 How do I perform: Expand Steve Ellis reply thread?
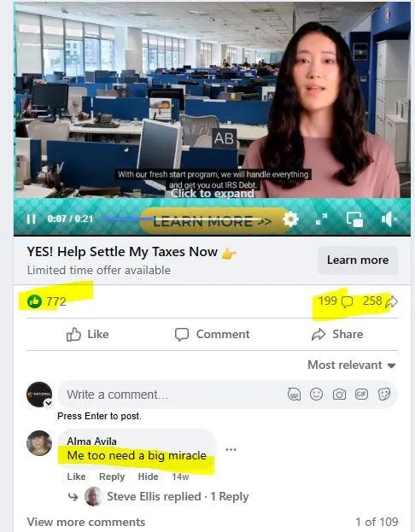coord(178,497)
